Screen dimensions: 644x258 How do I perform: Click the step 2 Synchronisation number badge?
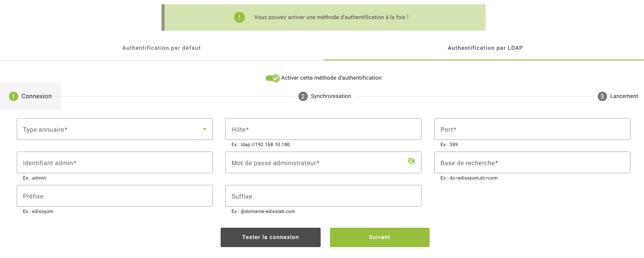[303, 96]
